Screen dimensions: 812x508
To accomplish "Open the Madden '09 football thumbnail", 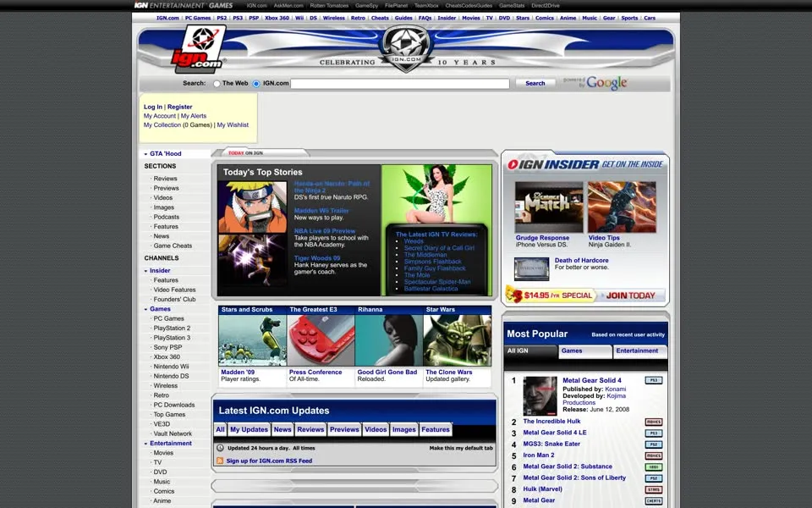I will point(252,340).
